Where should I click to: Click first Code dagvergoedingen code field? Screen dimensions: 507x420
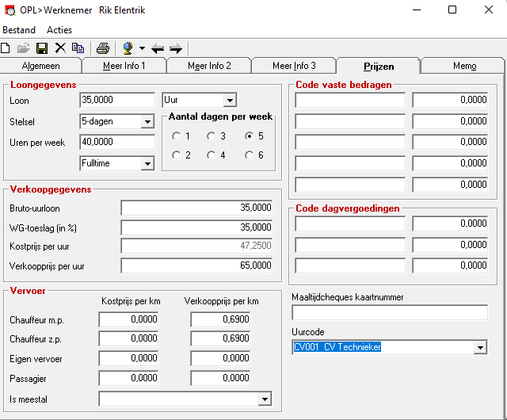[350, 223]
